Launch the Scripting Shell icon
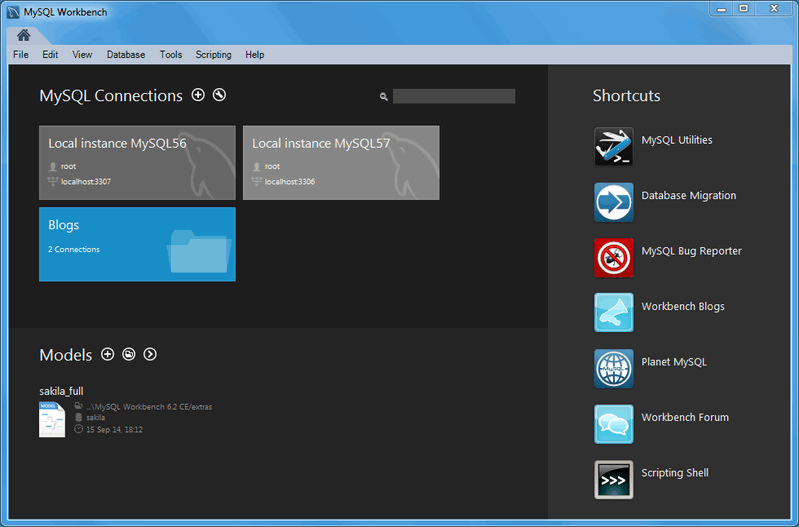Screen dimensions: 799x527 tap(614, 480)
